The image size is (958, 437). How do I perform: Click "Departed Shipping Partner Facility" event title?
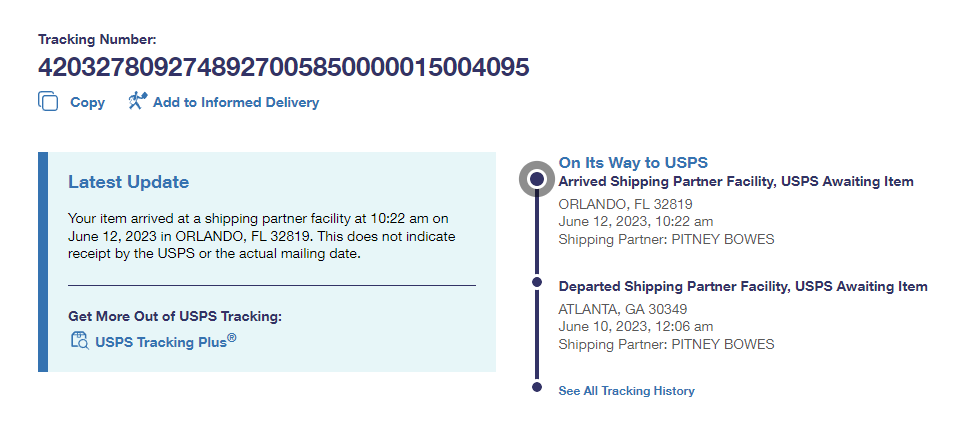pyautogui.click(x=742, y=286)
